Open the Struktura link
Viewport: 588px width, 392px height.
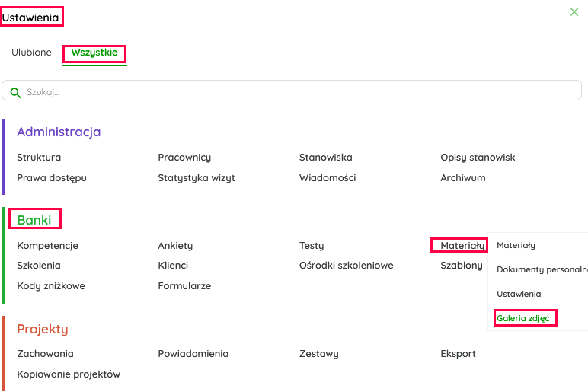(39, 158)
